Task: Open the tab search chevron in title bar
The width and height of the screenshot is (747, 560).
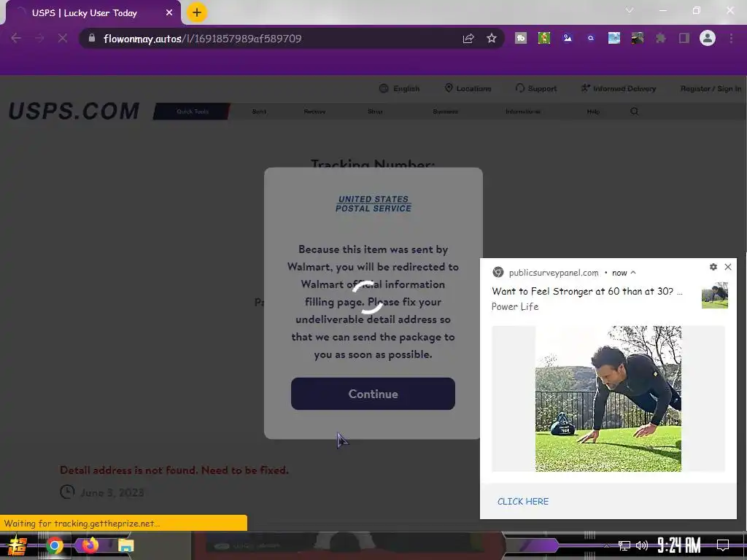Action: point(630,10)
